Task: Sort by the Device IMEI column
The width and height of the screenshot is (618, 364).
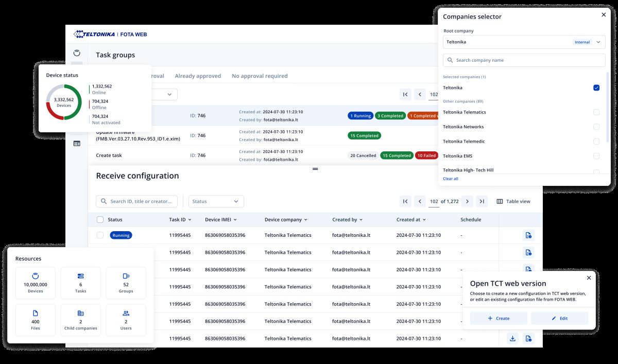Action: (x=221, y=220)
